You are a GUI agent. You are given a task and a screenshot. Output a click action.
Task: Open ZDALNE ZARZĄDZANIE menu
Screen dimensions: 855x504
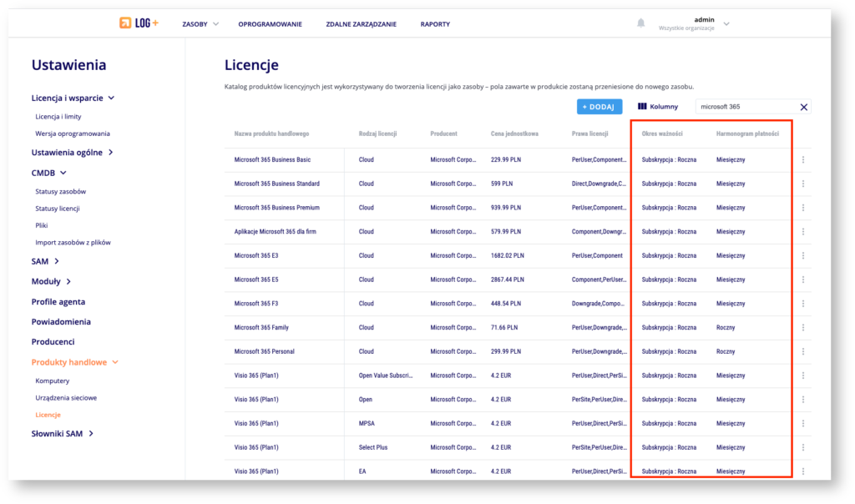point(361,24)
